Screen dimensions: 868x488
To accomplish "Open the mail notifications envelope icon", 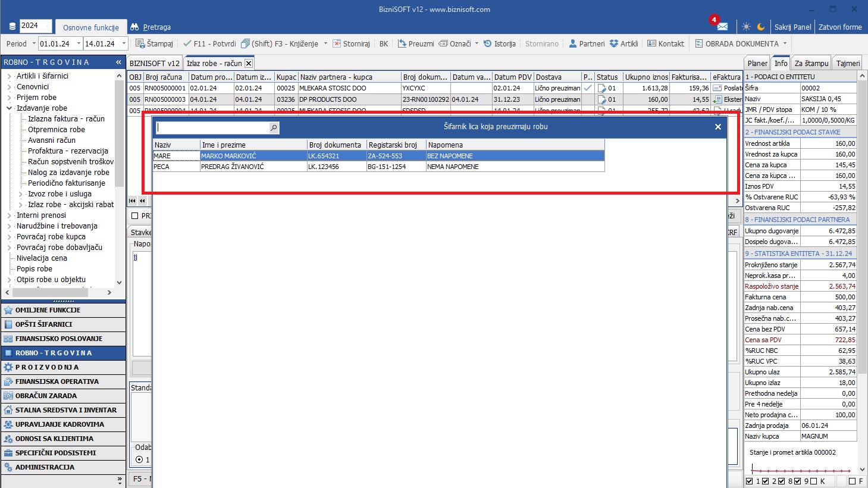I will pos(722,27).
